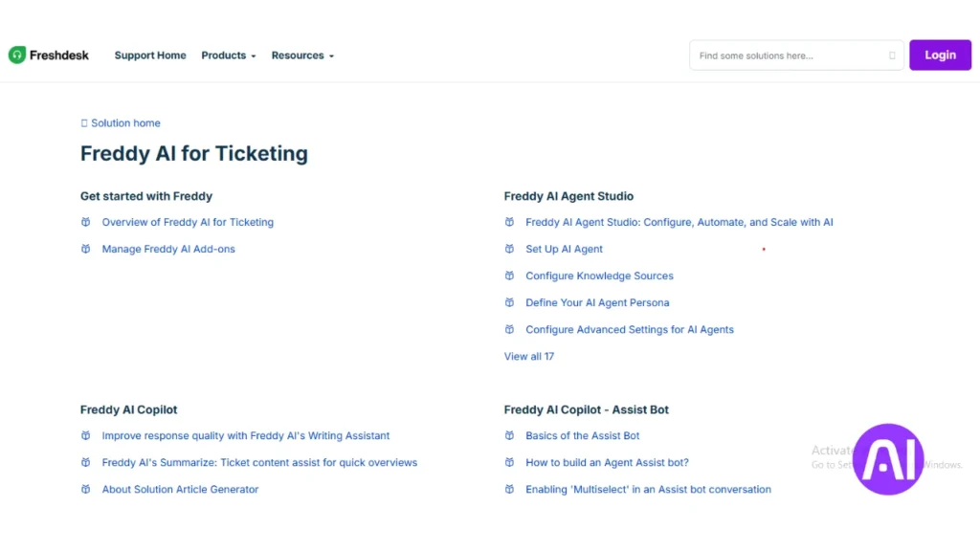
Task: Click the icon next to 'Manage Freddy AI Add-ons'
Action: (x=87, y=249)
